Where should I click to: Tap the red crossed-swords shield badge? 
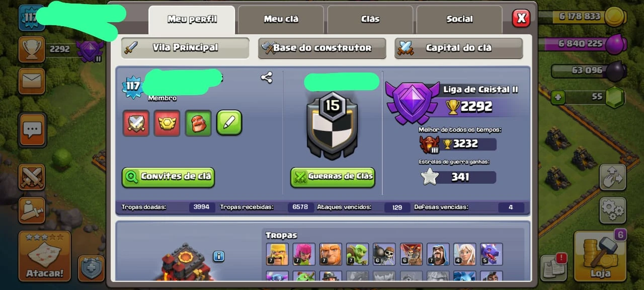(x=136, y=123)
